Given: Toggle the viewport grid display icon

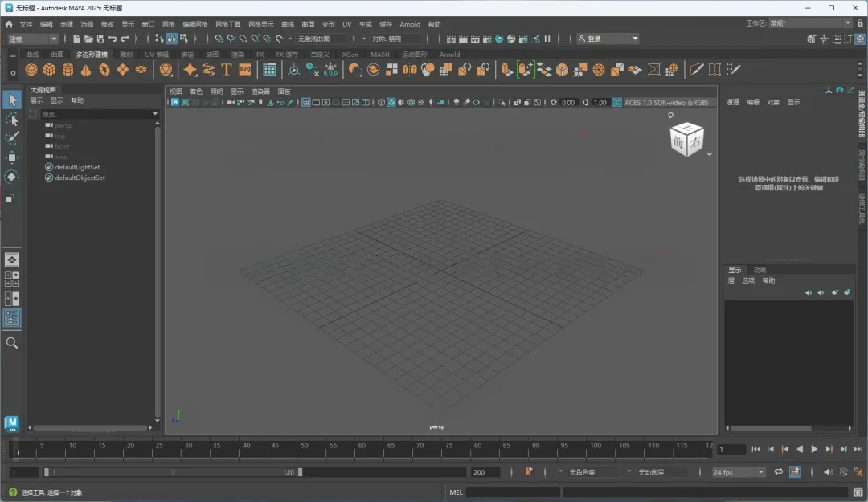Looking at the screenshot, I should pos(305,102).
